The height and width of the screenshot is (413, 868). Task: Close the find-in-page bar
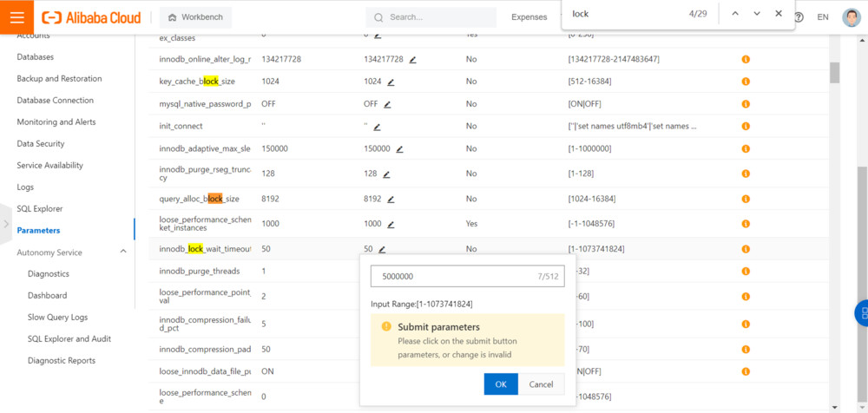tap(779, 14)
